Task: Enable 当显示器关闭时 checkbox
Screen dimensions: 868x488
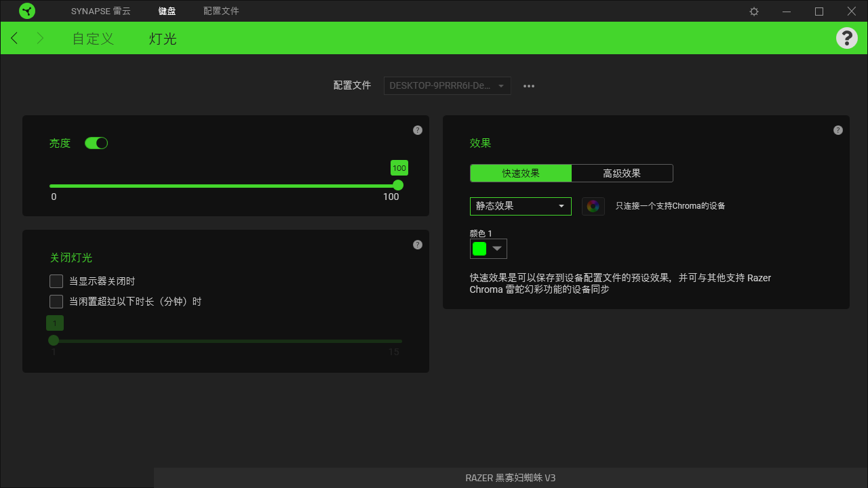Action: [x=56, y=281]
